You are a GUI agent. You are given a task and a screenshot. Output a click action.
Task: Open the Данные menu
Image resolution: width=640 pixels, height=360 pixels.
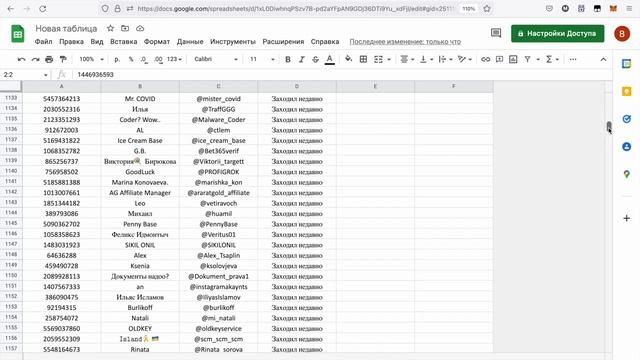tap(190, 42)
